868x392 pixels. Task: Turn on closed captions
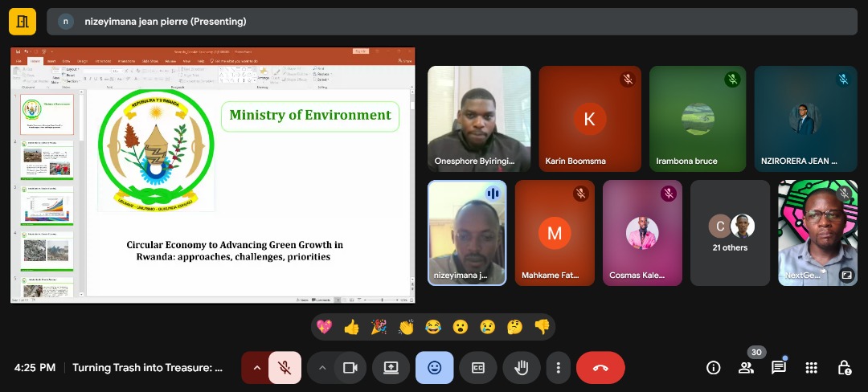[x=477, y=368]
